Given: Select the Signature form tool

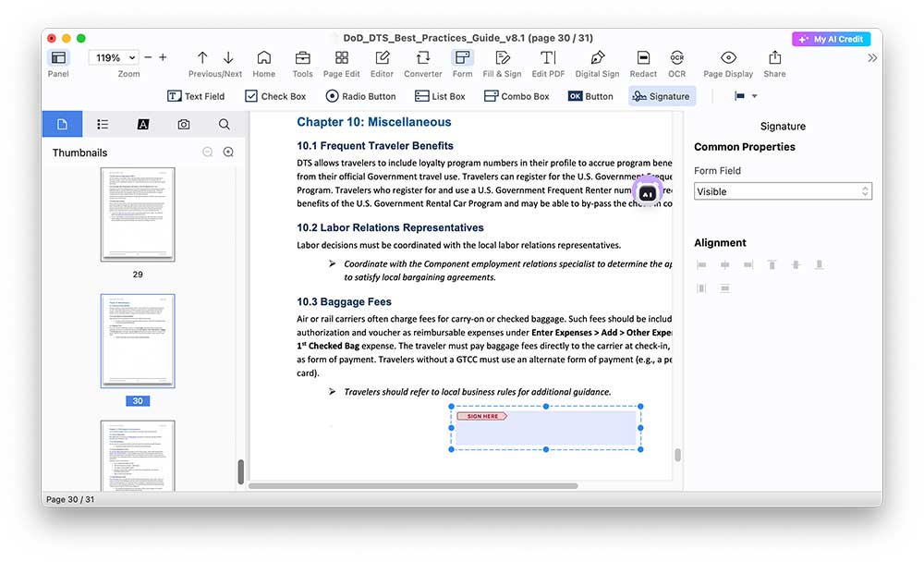Looking at the screenshot, I should click(x=662, y=96).
